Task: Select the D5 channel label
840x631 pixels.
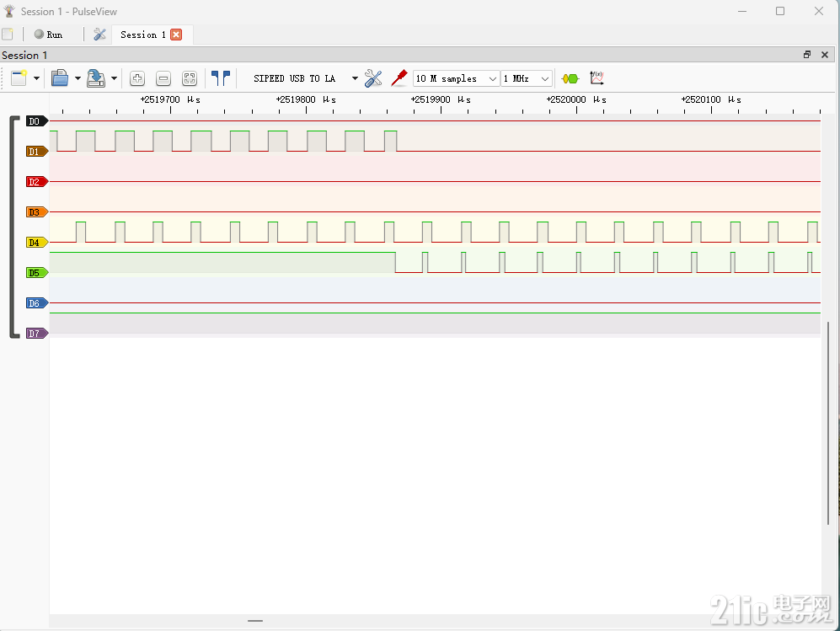Action: point(36,273)
